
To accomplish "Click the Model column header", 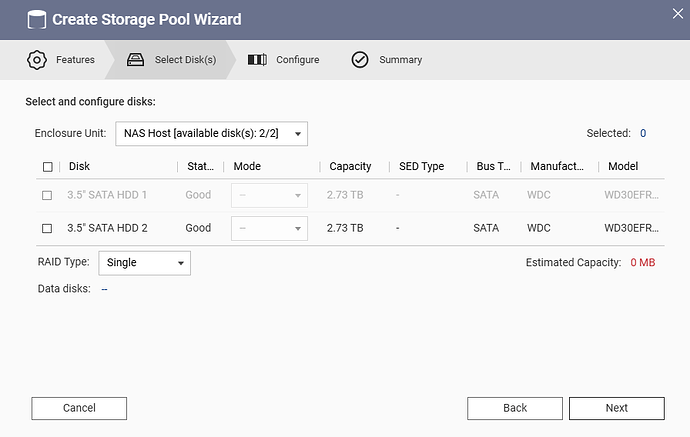I will coord(623,166).
